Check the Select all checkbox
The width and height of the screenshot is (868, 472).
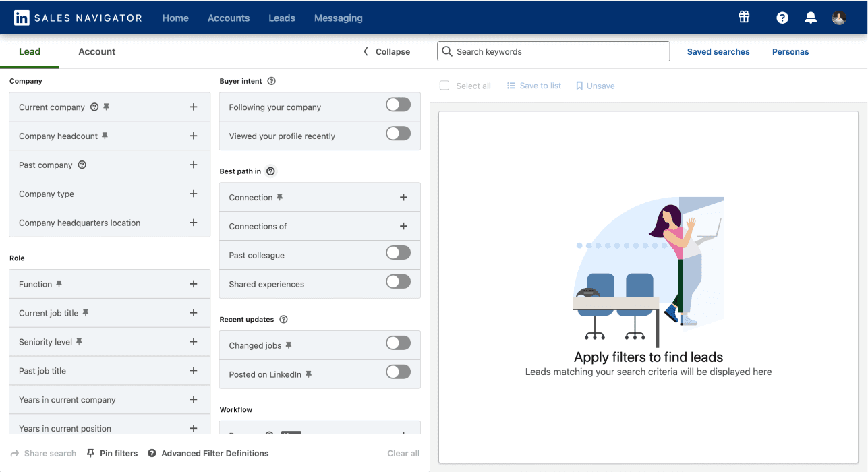click(444, 86)
